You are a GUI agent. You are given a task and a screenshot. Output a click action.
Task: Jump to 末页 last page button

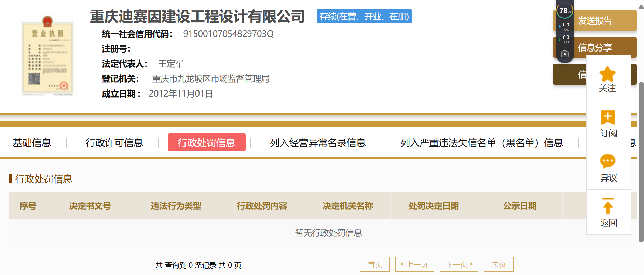[499, 264]
